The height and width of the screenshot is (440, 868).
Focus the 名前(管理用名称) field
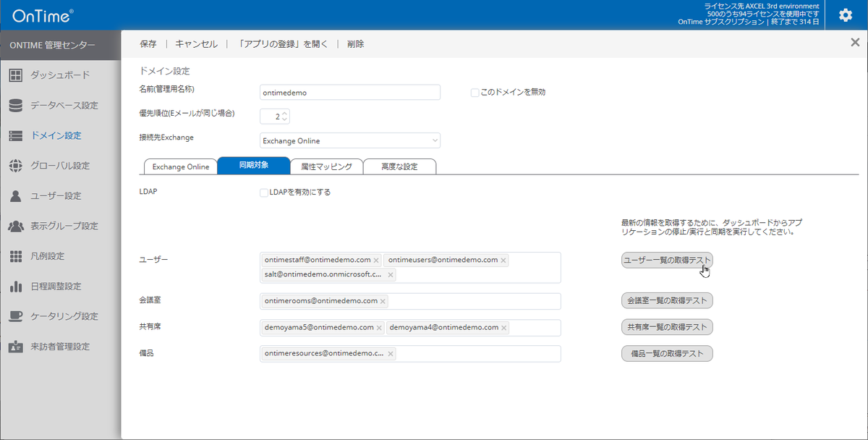[349, 93]
